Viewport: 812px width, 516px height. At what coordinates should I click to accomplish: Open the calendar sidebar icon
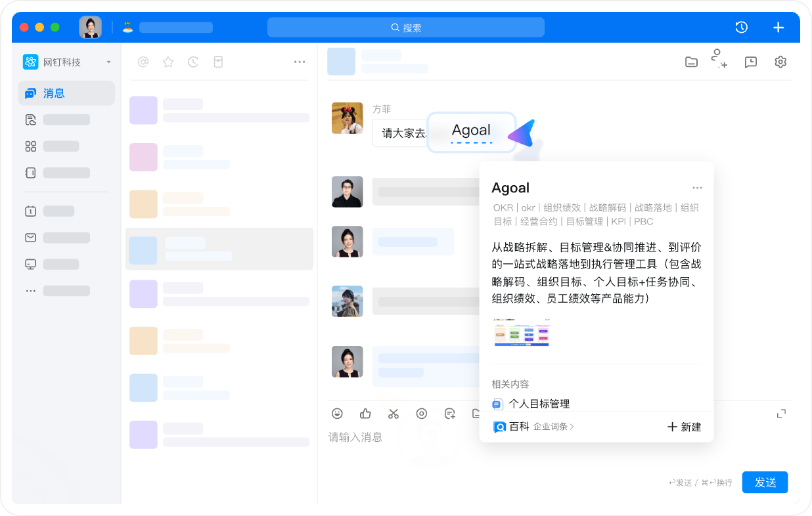[x=30, y=211]
